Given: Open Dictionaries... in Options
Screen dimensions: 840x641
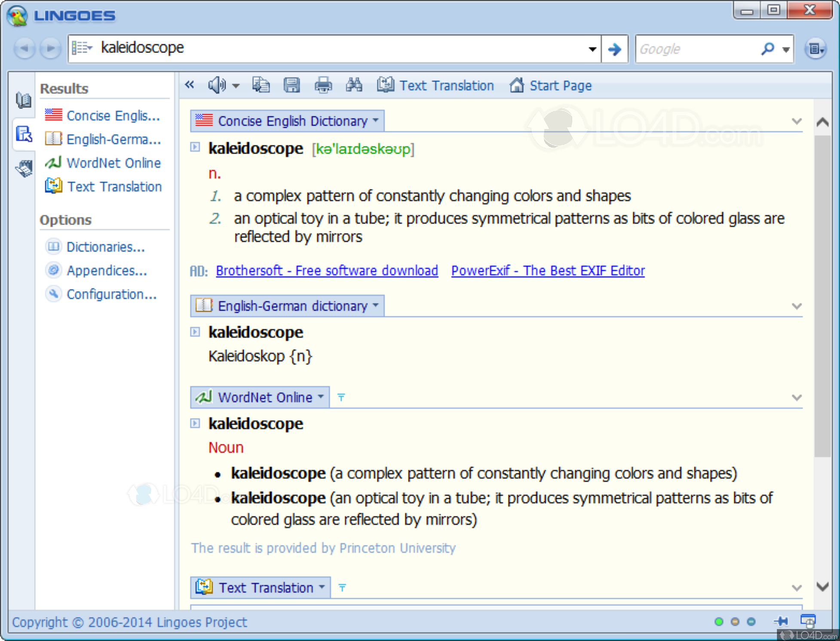Looking at the screenshot, I should (x=105, y=247).
